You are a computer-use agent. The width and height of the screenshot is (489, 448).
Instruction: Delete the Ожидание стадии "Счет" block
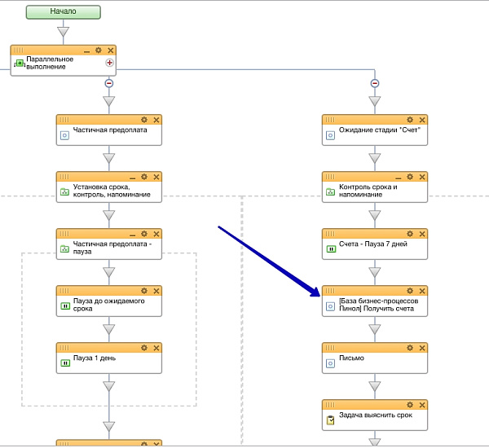[422, 120]
